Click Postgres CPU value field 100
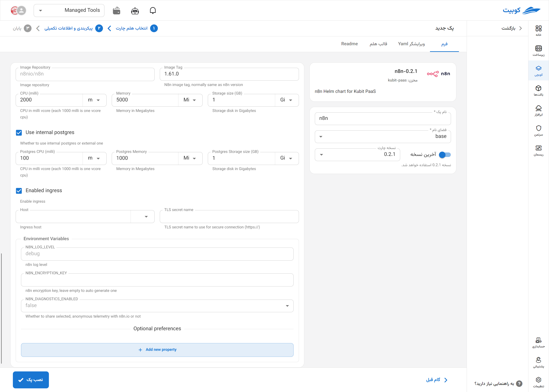 click(x=49, y=158)
